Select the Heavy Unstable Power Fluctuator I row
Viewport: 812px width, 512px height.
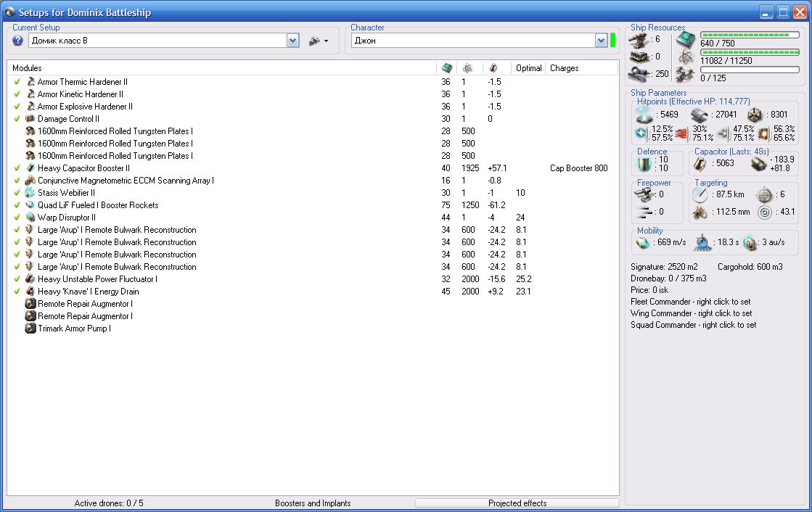313,279
